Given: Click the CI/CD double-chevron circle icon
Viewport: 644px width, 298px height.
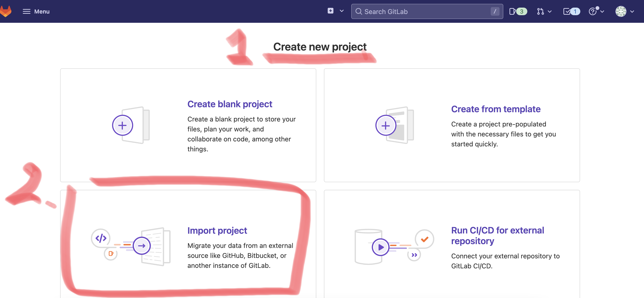Looking at the screenshot, I should 414,255.
